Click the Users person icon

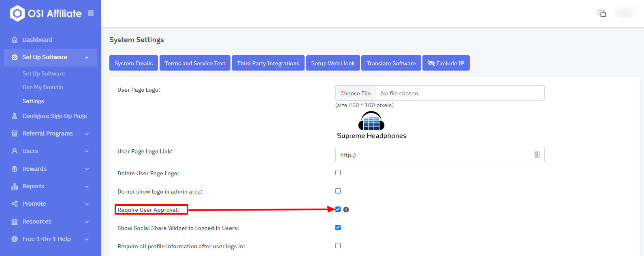pyautogui.click(x=15, y=151)
